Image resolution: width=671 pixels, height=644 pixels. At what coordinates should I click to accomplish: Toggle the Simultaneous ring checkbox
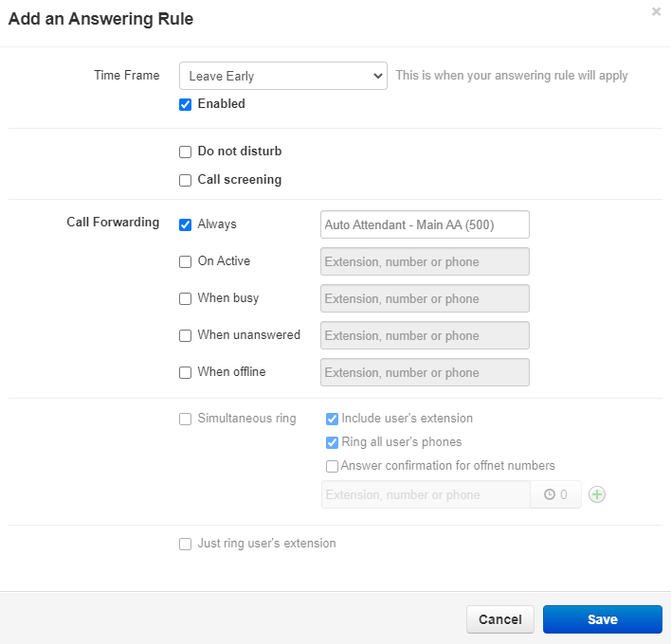point(186,419)
